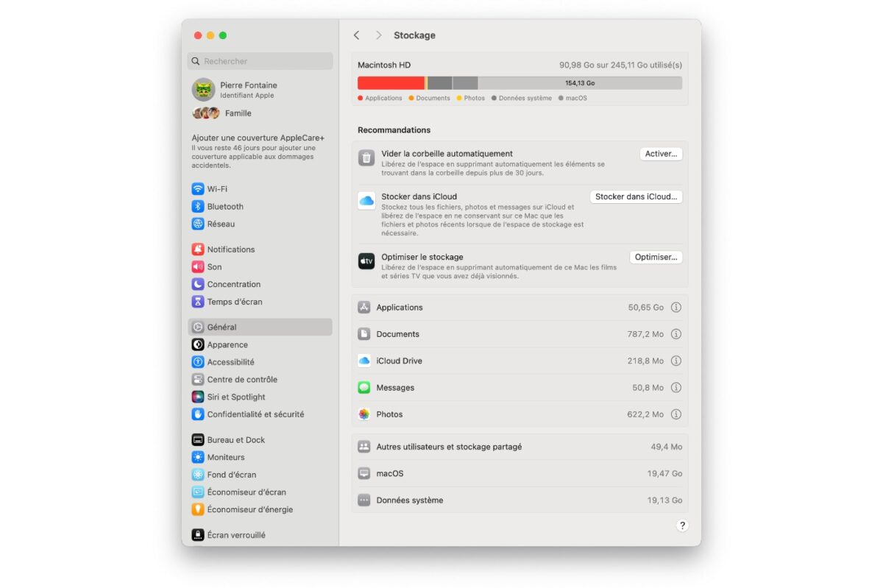The image size is (883, 588).
Task: Click the iCloud icon in recommendations
Action: (366, 200)
